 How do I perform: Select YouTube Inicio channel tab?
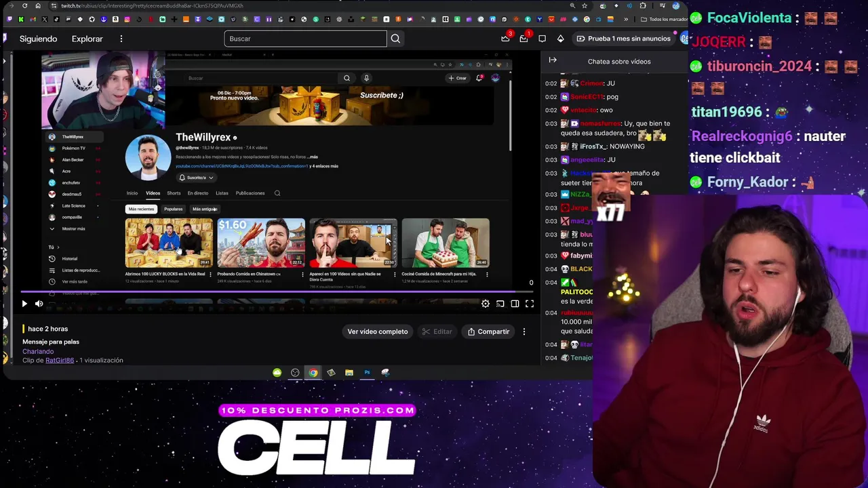click(x=132, y=193)
